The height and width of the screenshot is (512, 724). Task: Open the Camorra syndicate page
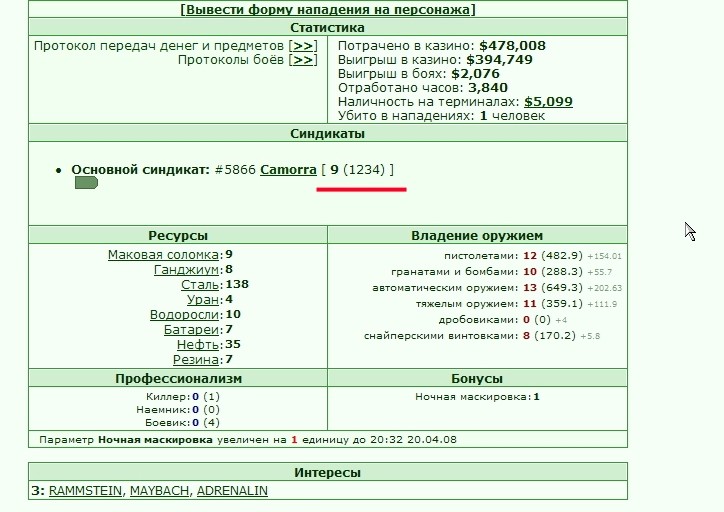288,169
